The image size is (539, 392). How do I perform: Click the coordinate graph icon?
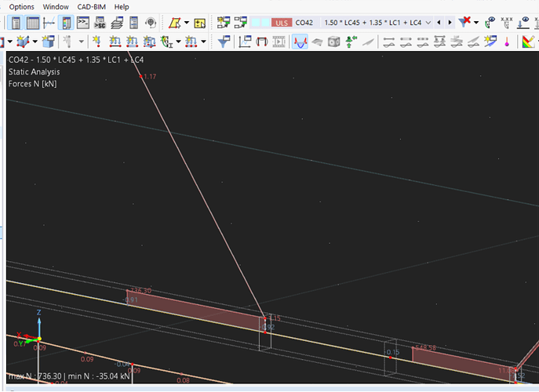point(49,23)
